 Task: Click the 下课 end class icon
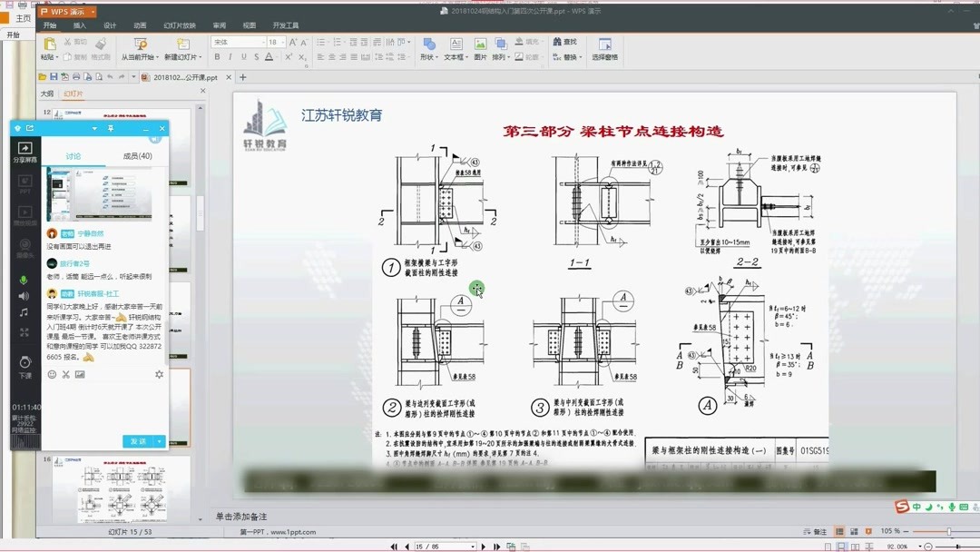tap(25, 367)
